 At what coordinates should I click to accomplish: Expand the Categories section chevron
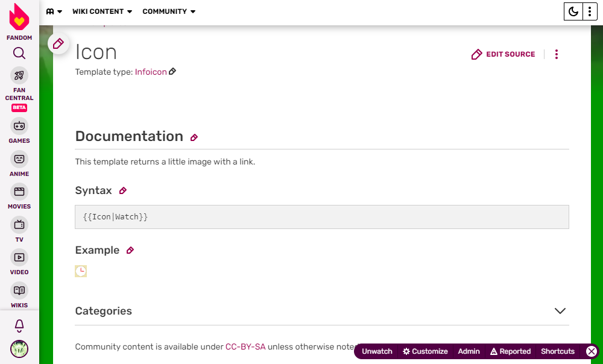[x=560, y=311]
